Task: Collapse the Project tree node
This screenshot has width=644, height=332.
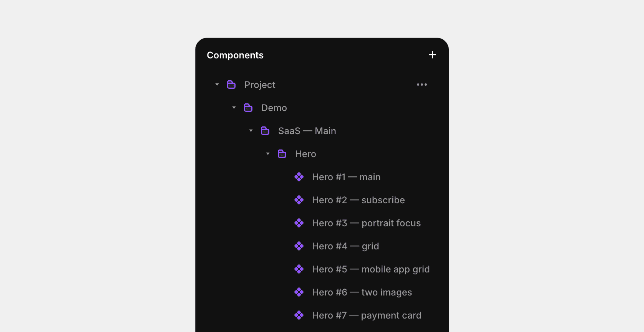Action: pos(217,85)
